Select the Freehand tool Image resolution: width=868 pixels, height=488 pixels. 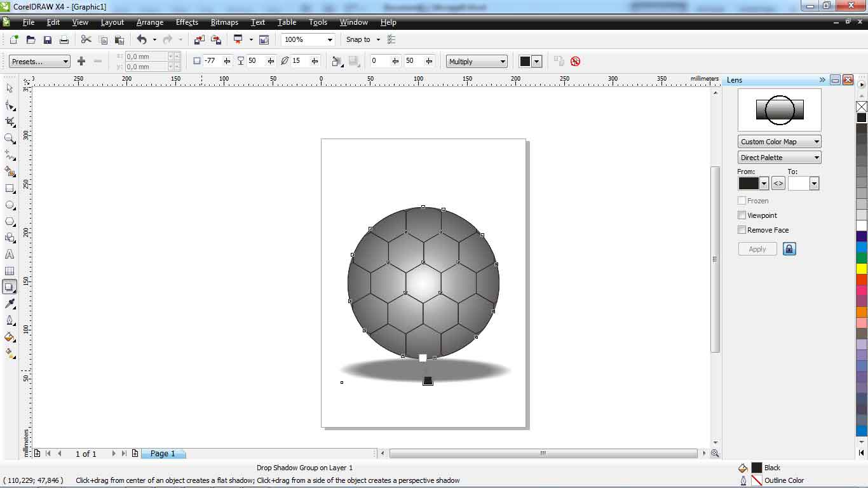pyautogui.click(x=10, y=154)
